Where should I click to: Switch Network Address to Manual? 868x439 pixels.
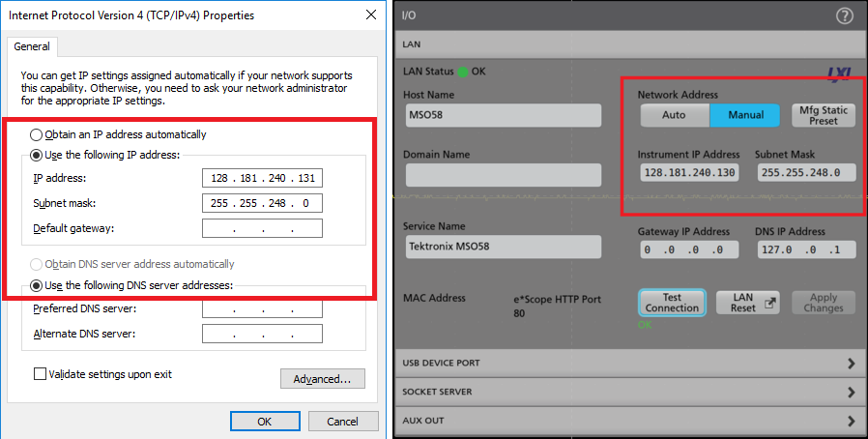[x=744, y=115]
